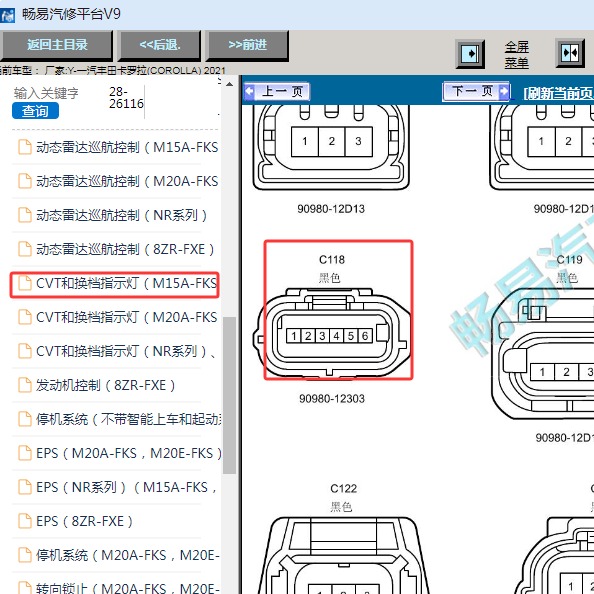Click the C118 connector diagram
The height and width of the screenshot is (594, 594).
coord(331,333)
